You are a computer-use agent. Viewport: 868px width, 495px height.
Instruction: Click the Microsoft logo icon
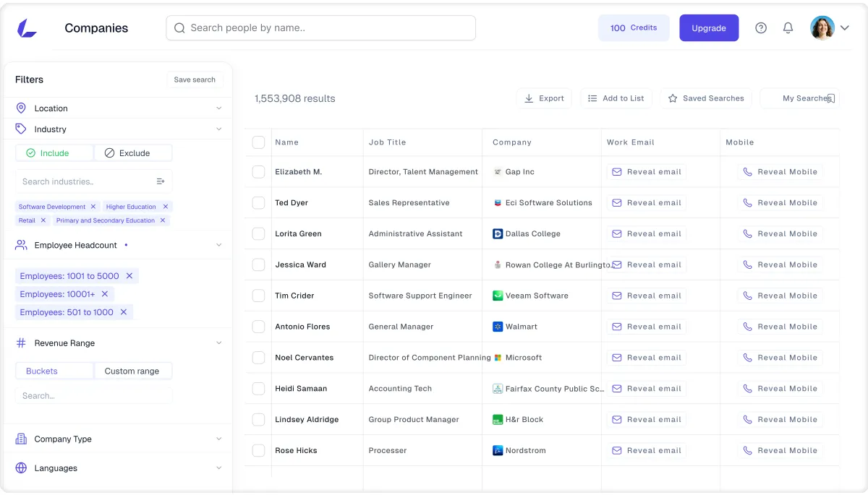(x=498, y=358)
